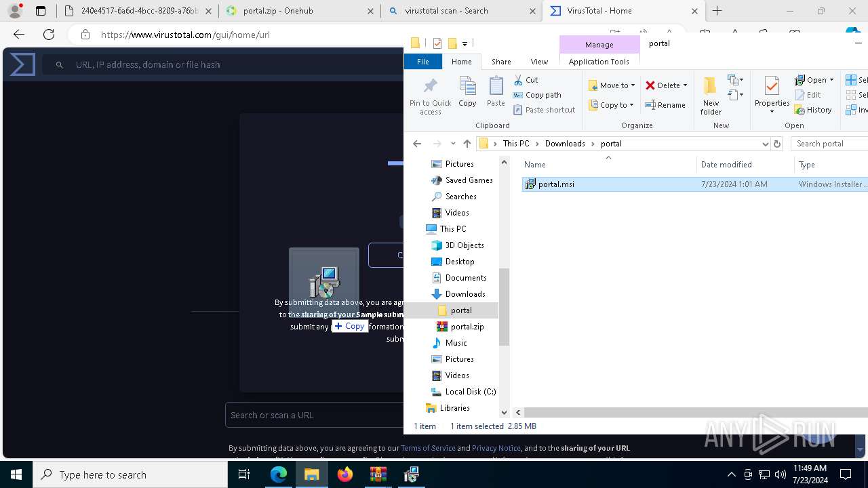Click the Search or scan a URL field
Viewport: 868px width, 488px height.
click(315, 415)
